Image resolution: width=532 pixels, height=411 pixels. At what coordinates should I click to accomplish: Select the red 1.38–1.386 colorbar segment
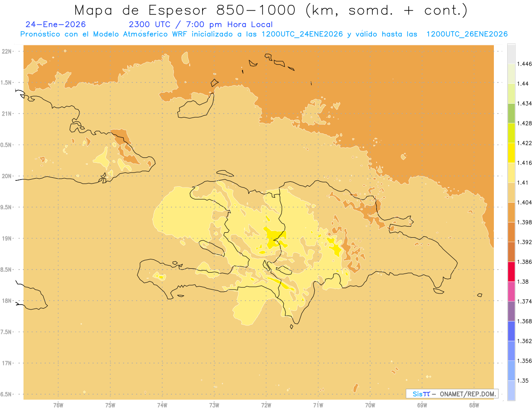[x=511, y=271]
